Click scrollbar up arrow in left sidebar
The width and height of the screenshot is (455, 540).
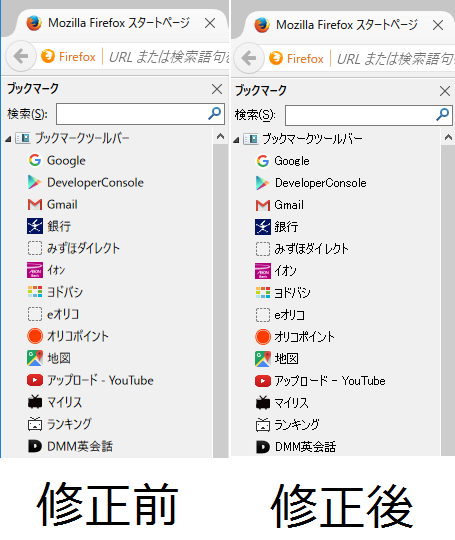coord(220,136)
